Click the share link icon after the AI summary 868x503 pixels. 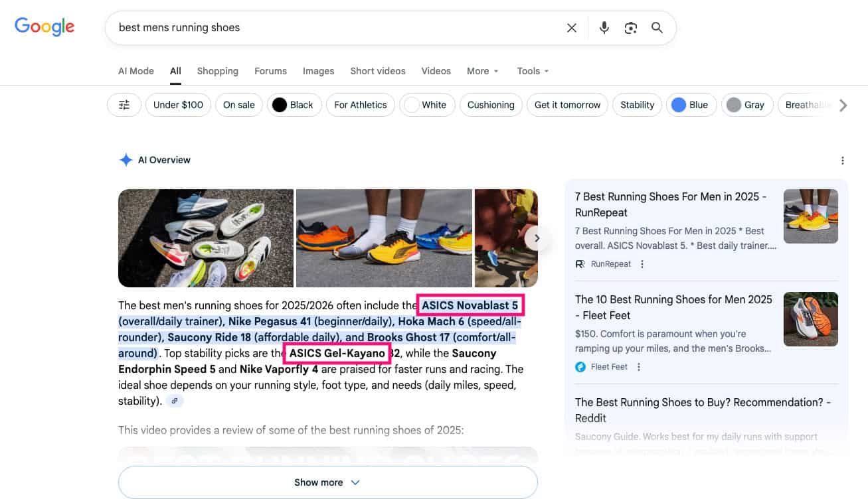(x=175, y=400)
